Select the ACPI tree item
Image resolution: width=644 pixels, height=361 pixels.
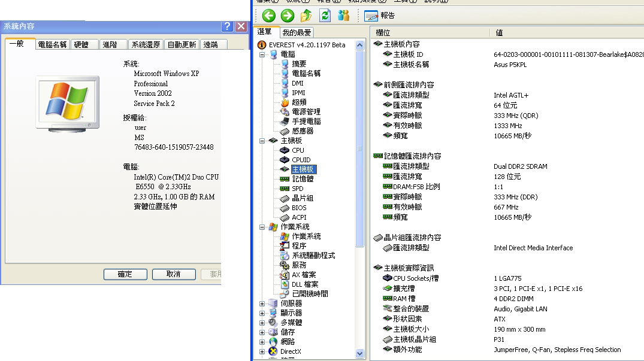(299, 217)
